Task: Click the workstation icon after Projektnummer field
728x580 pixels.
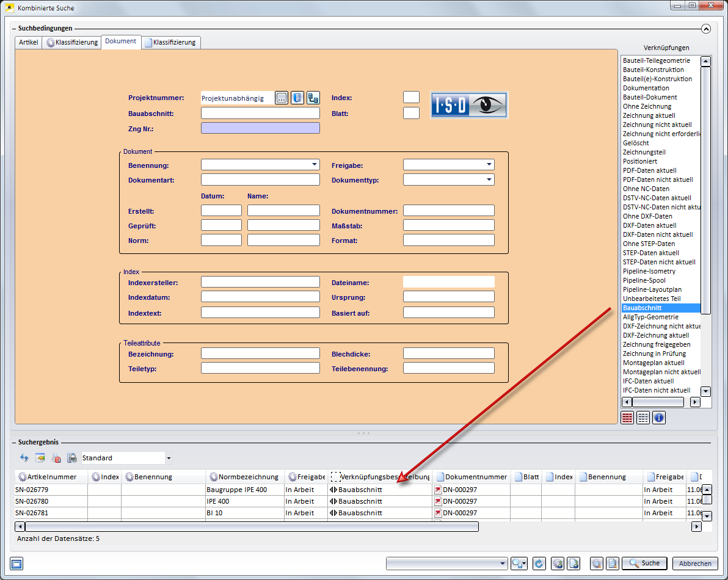Action: [x=313, y=98]
